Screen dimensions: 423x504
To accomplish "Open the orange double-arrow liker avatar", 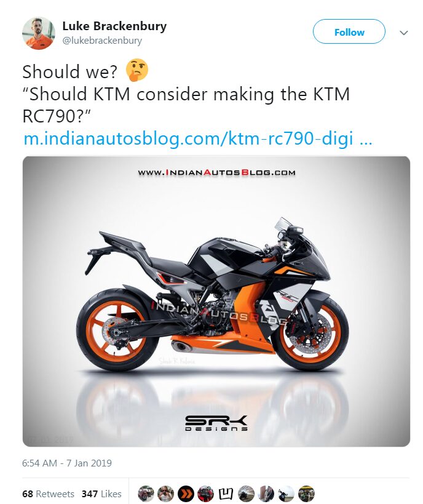I will point(186,494).
